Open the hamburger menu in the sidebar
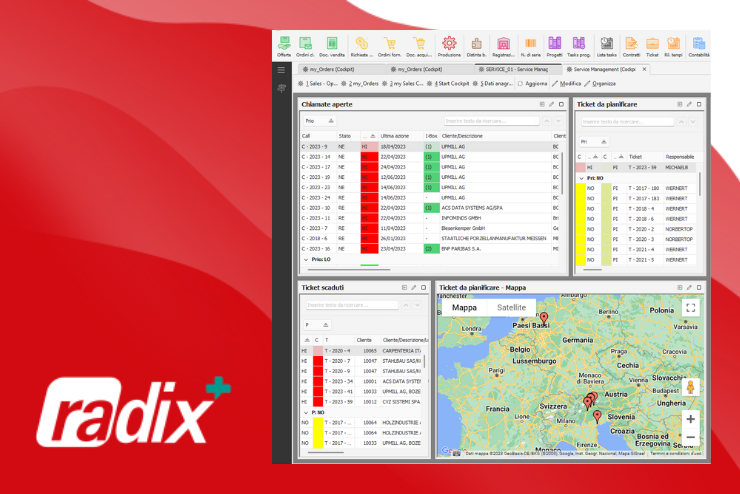The width and height of the screenshot is (740, 494). (x=281, y=70)
